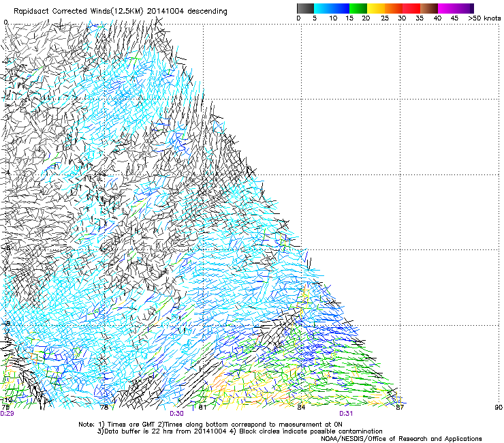Click the '>50 knots' legend label

484,18
